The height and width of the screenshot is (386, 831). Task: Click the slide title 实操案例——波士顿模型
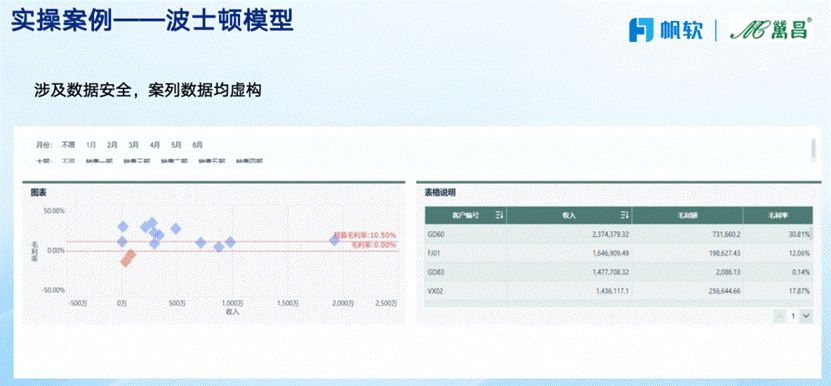(x=152, y=21)
